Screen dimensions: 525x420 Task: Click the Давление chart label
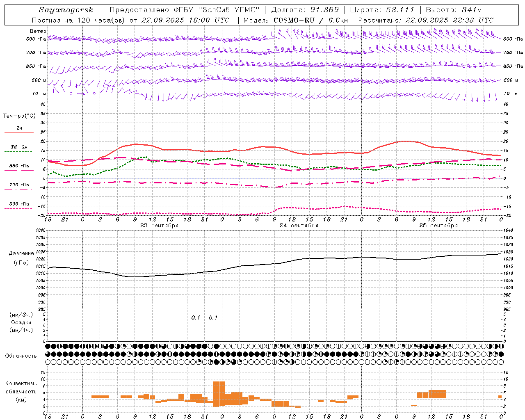pos(21,253)
